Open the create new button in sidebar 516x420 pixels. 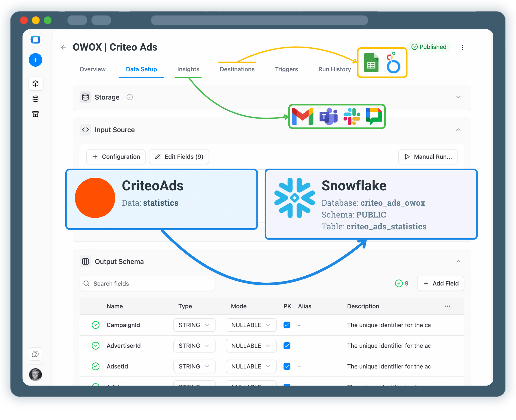click(x=35, y=60)
